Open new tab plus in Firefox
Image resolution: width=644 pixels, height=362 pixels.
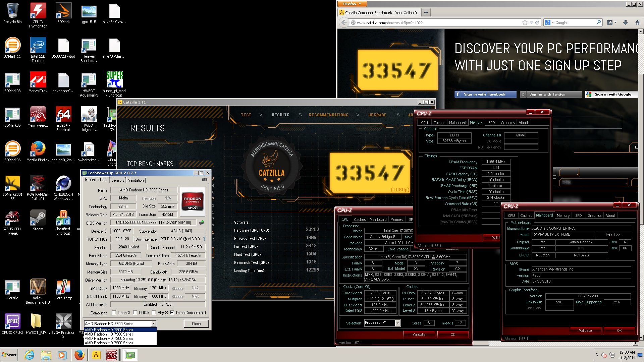tap(426, 12)
